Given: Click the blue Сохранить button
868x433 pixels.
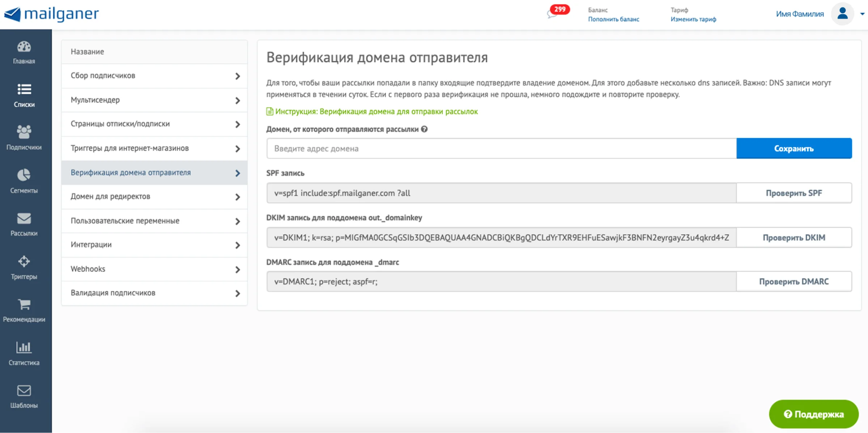Looking at the screenshot, I should (x=794, y=148).
